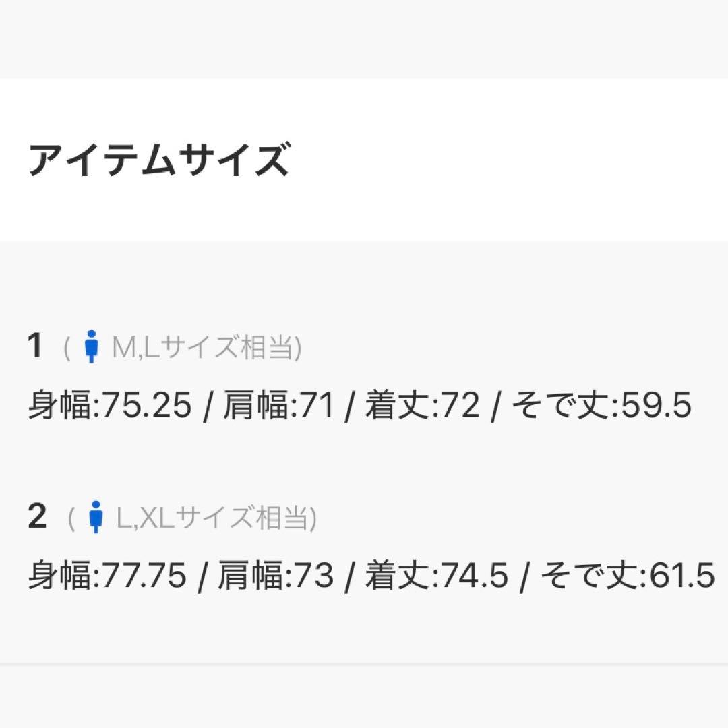Tap 肩幅:73 in the size 2 row
This screenshot has width=728, height=728.
pos(276,576)
